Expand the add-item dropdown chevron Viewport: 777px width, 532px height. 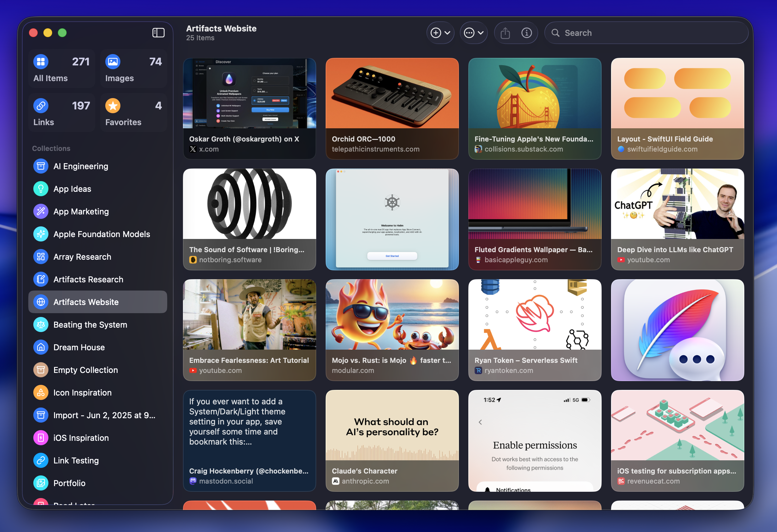(x=447, y=33)
